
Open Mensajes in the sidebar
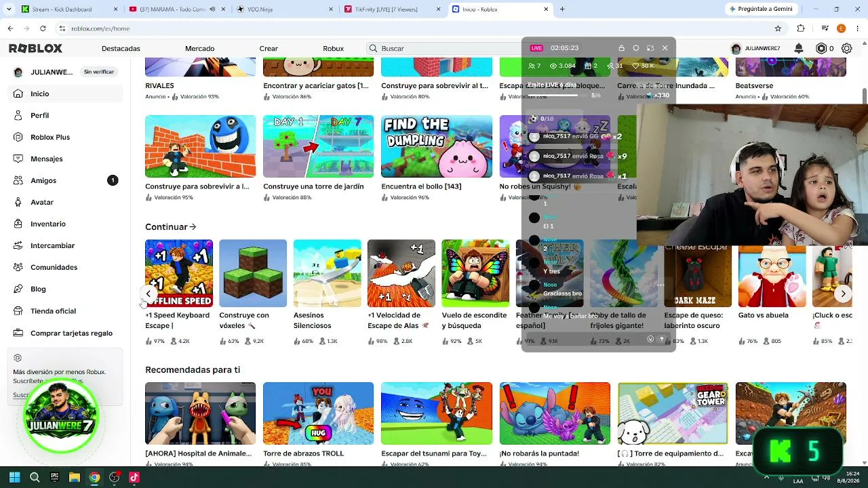click(x=65, y=159)
